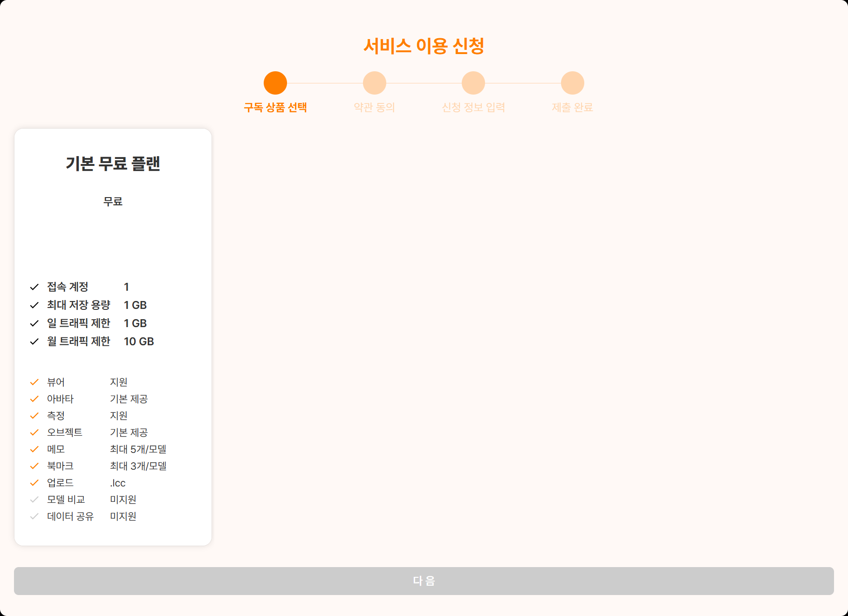
Task: Click the 신청 정보 입력 step circle
Action: coord(473,83)
